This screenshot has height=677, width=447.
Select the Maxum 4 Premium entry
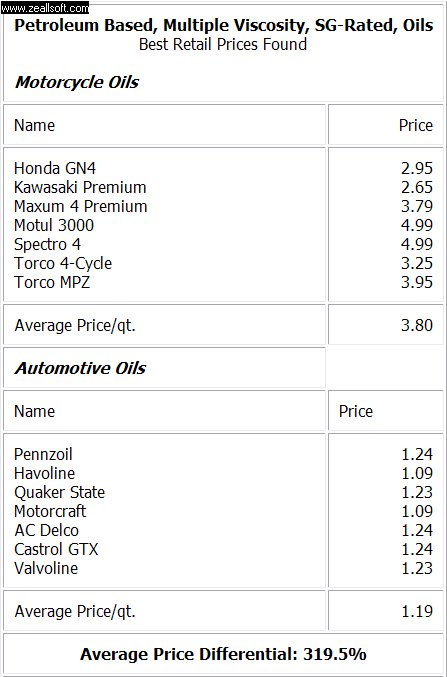click(81, 206)
